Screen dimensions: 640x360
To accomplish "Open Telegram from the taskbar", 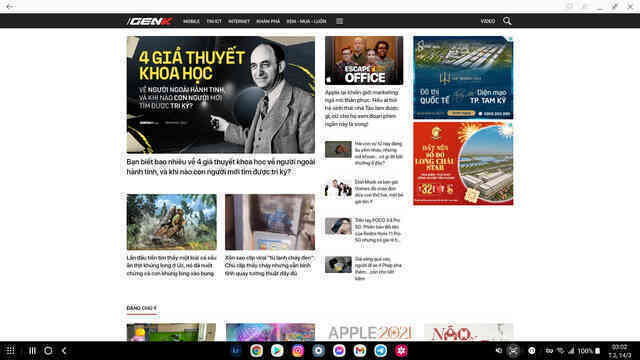I will 380,351.
